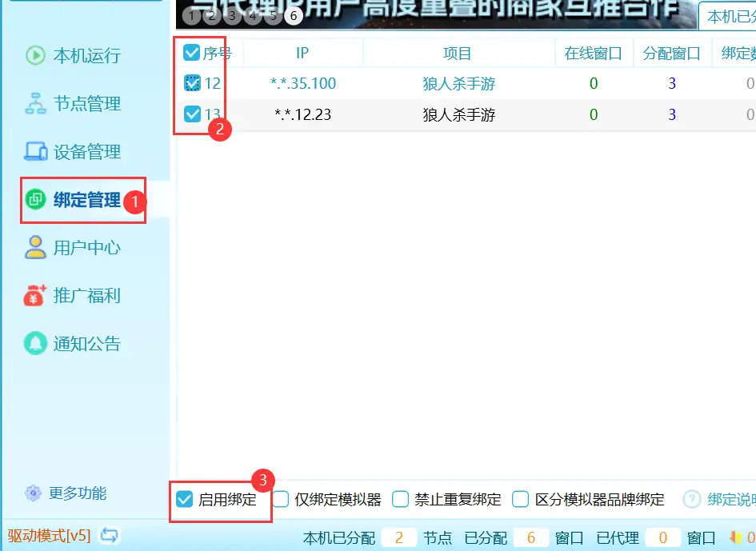Uncheck the checkbox for row 13

192,114
